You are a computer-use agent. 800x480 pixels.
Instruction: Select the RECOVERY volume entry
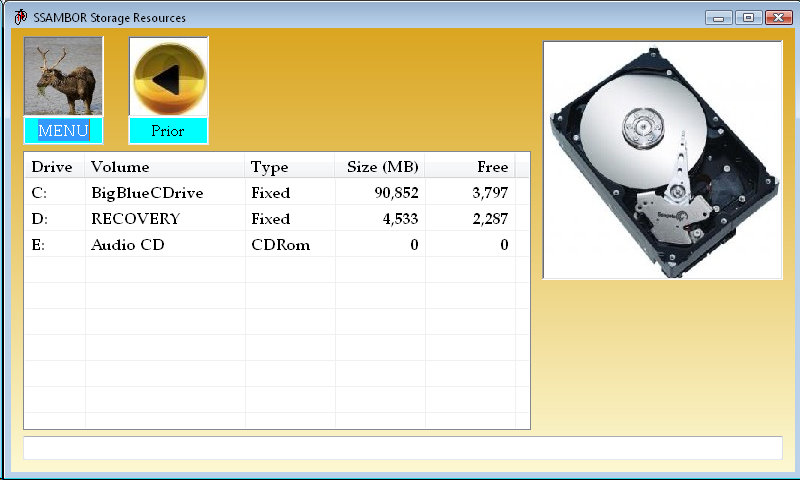click(x=135, y=219)
